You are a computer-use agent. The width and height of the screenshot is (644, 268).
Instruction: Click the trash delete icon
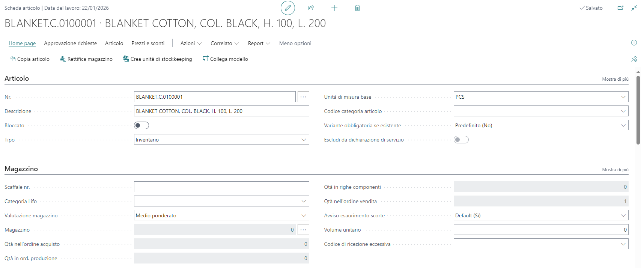357,8
